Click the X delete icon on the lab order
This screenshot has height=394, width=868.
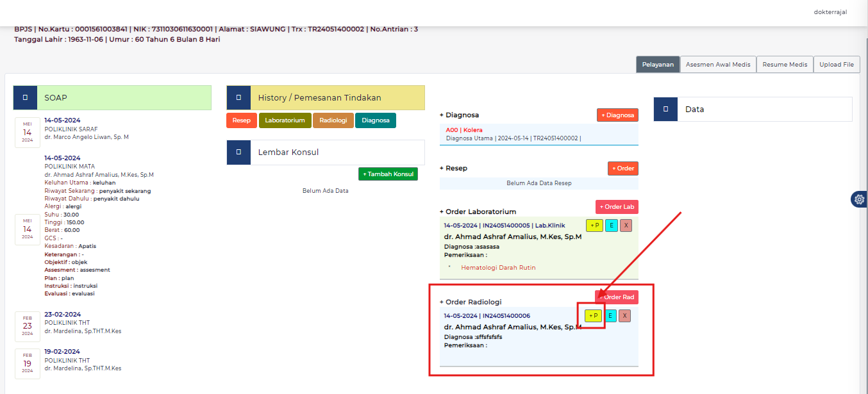point(625,226)
